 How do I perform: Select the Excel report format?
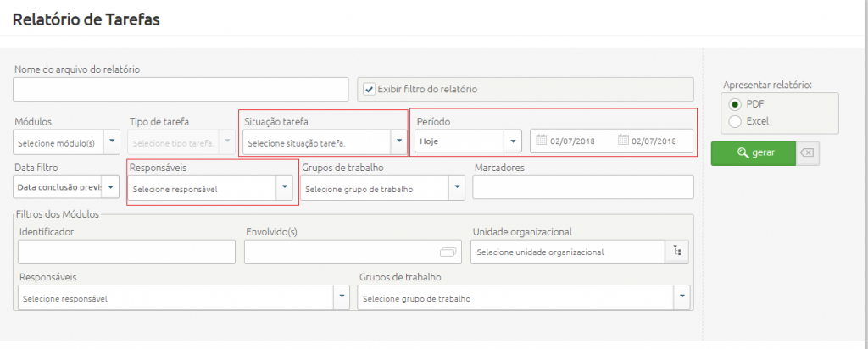point(734,121)
